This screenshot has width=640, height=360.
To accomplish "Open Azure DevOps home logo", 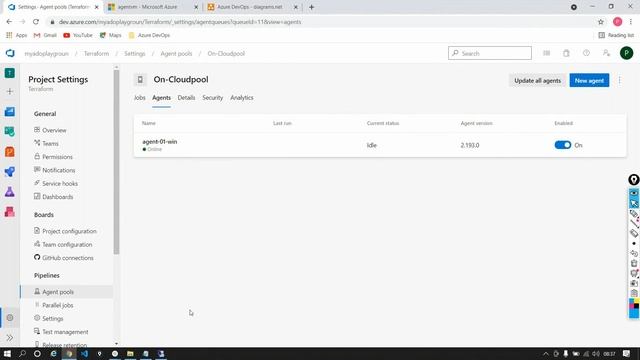I will coord(10,53).
